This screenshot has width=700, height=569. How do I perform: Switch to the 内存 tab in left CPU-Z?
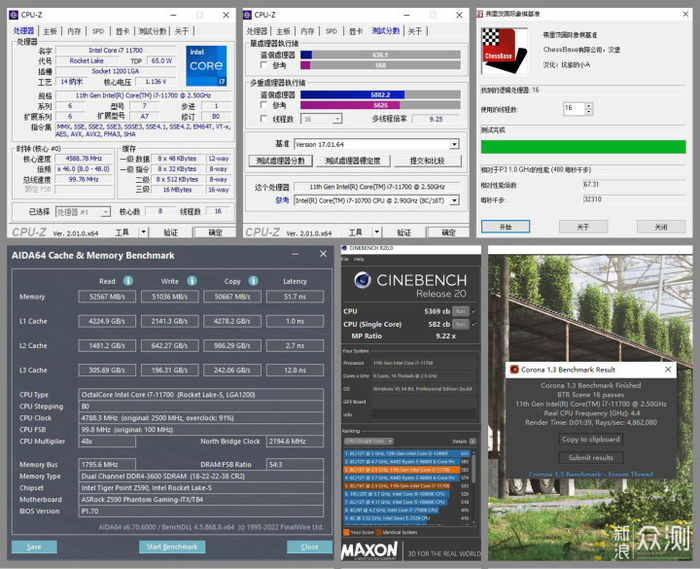[x=74, y=31]
